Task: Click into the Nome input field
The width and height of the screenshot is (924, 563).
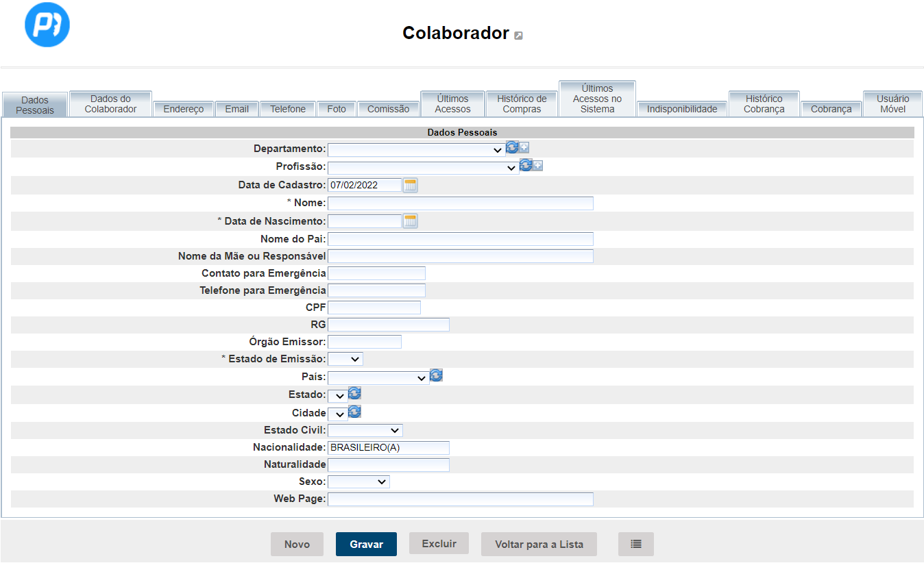Action: tap(460, 203)
